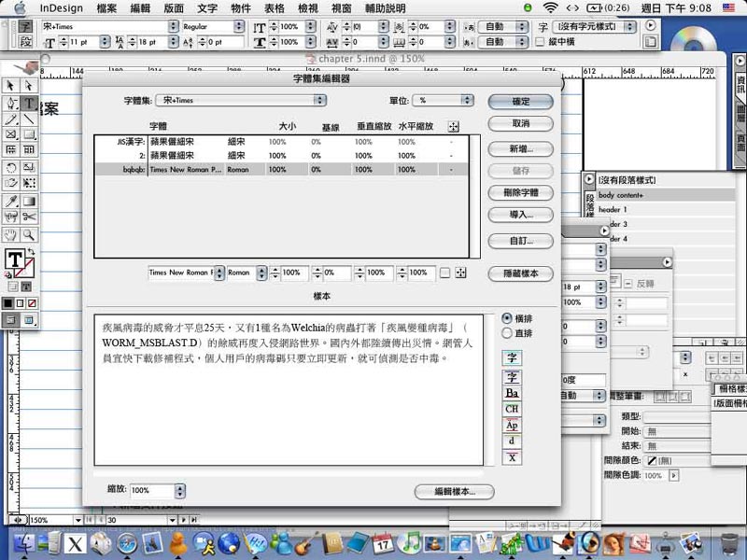This screenshot has width=747, height=560.
Task: Toggle the 'CH' cap height guide icon
Action: tap(512, 409)
